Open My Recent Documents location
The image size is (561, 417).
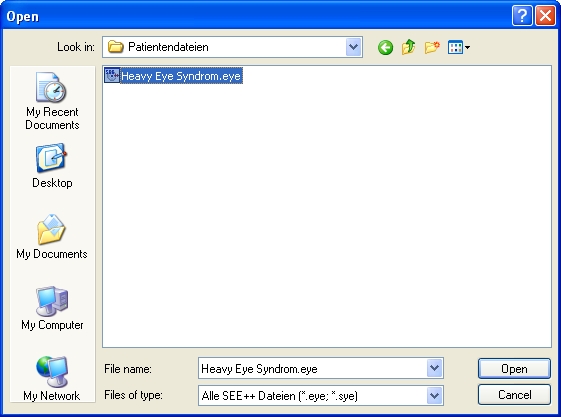(x=52, y=101)
